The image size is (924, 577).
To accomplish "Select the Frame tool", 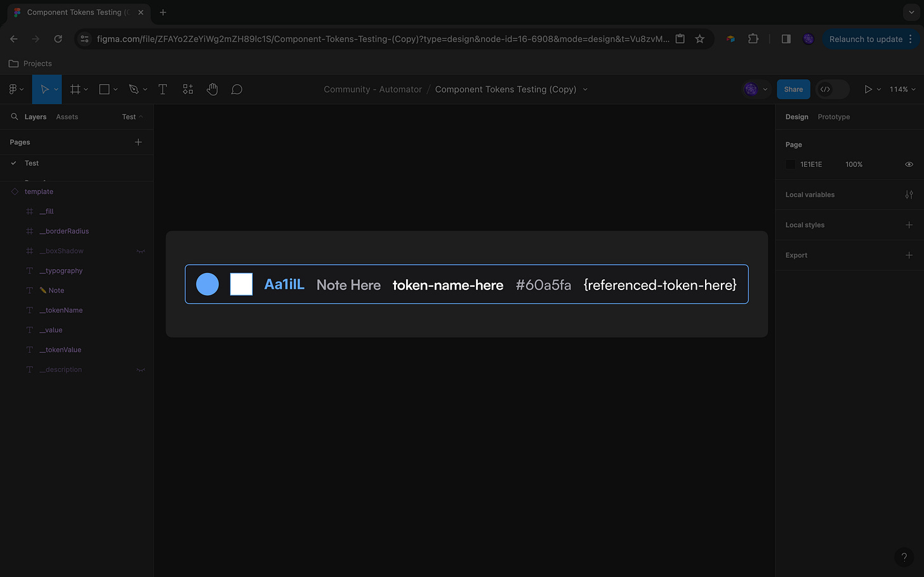I will pos(75,90).
